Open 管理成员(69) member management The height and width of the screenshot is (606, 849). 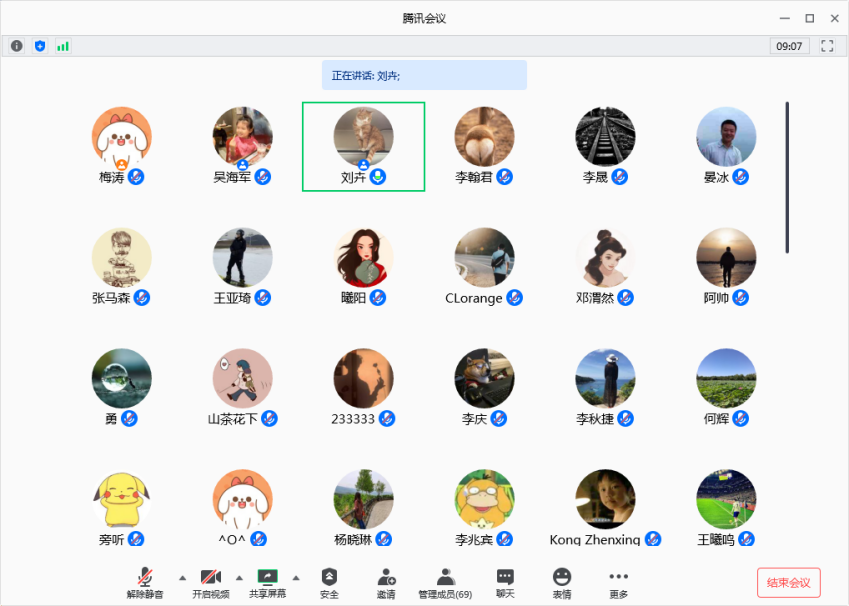pos(445,582)
